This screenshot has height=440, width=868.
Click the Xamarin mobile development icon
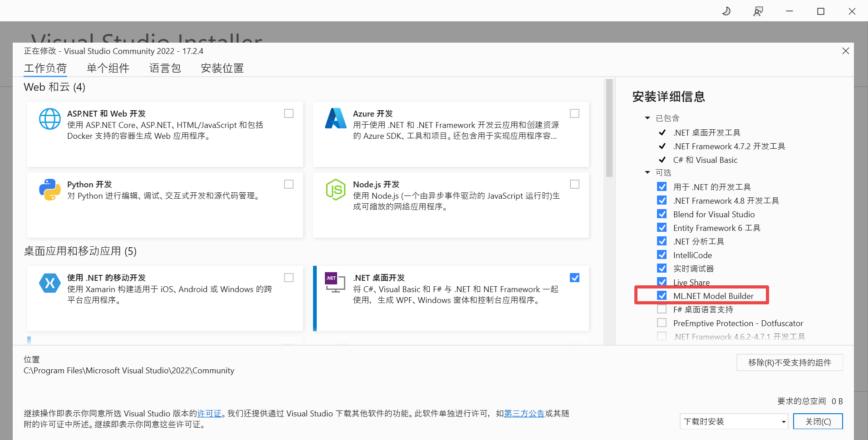[x=49, y=283]
